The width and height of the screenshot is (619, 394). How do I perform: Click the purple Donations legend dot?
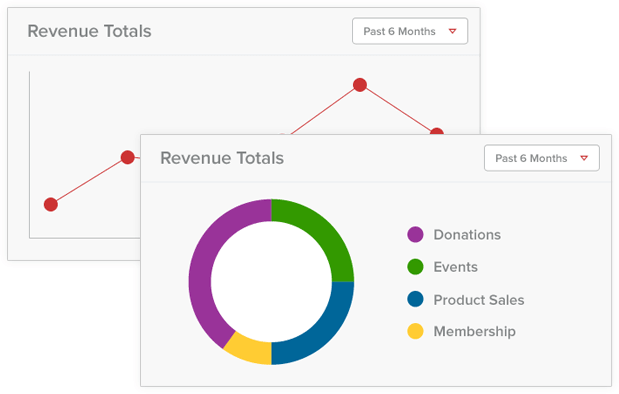click(415, 235)
